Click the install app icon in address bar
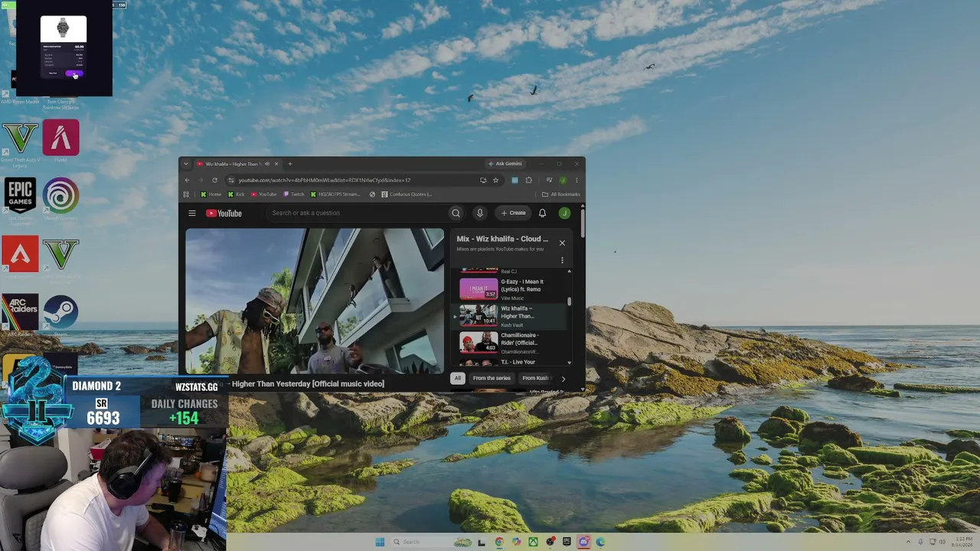The width and height of the screenshot is (980, 551). (x=483, y=181)
